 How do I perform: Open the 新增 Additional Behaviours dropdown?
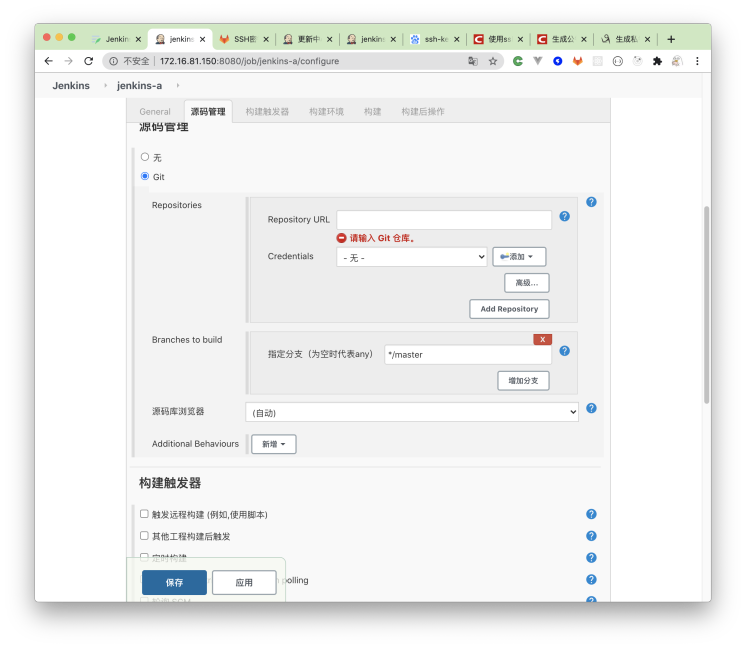click(274, 444)
